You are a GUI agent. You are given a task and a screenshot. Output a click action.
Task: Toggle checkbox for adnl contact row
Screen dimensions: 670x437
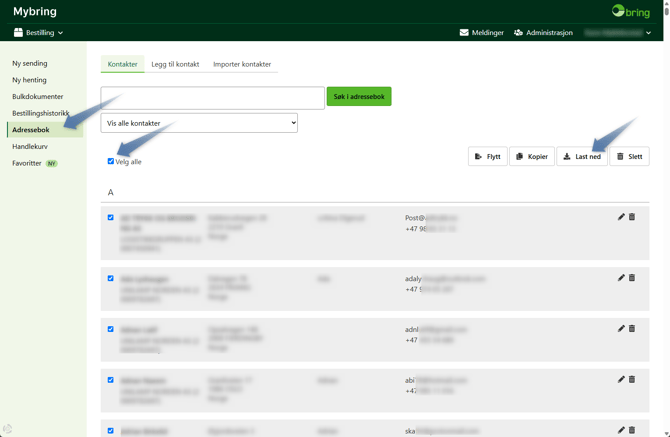(x=111, y=329)
